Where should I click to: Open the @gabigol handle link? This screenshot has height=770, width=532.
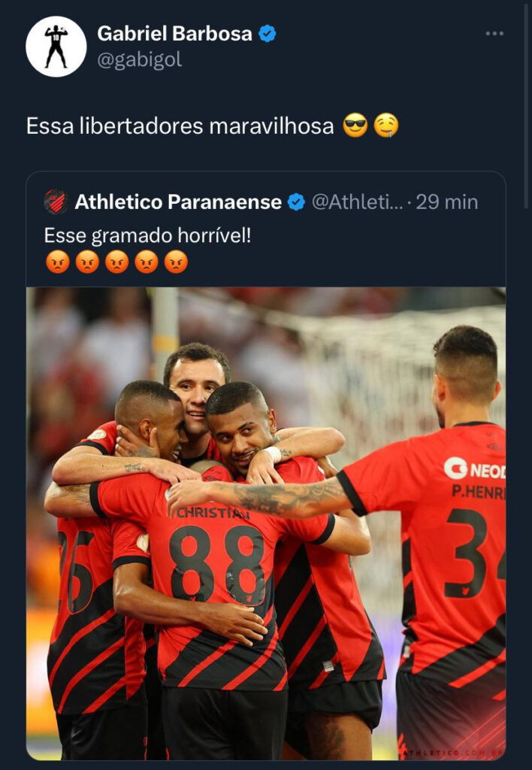[139, 60]
